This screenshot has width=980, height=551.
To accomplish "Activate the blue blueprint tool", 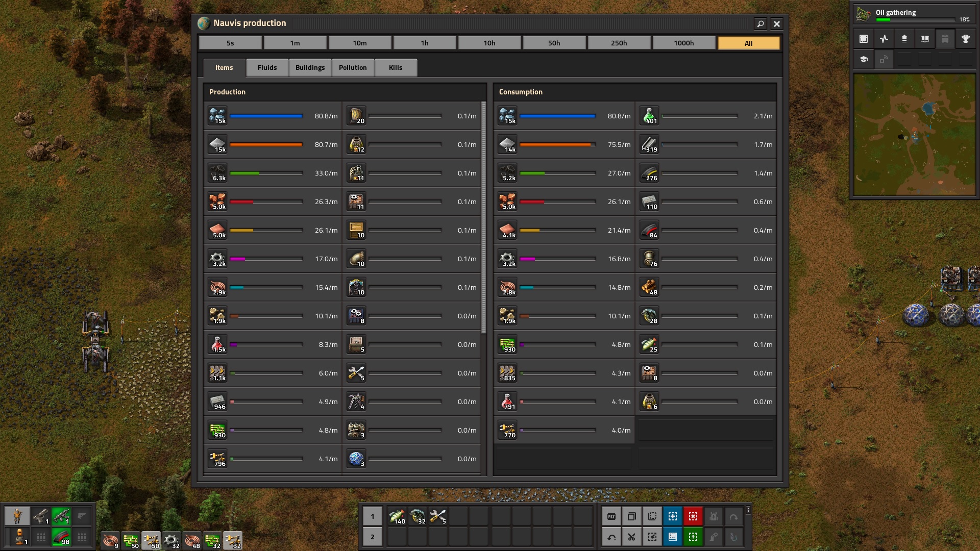I will click(x=673, y=516).
